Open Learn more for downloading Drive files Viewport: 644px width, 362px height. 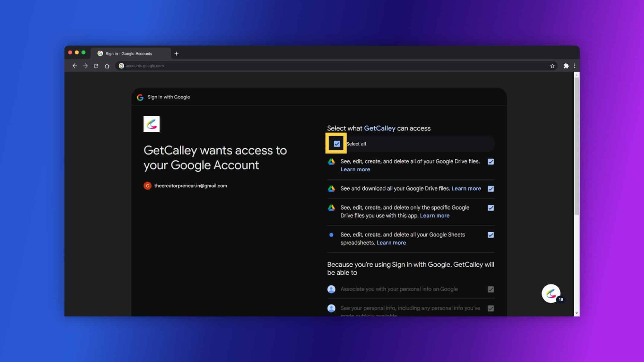(466, 189)
